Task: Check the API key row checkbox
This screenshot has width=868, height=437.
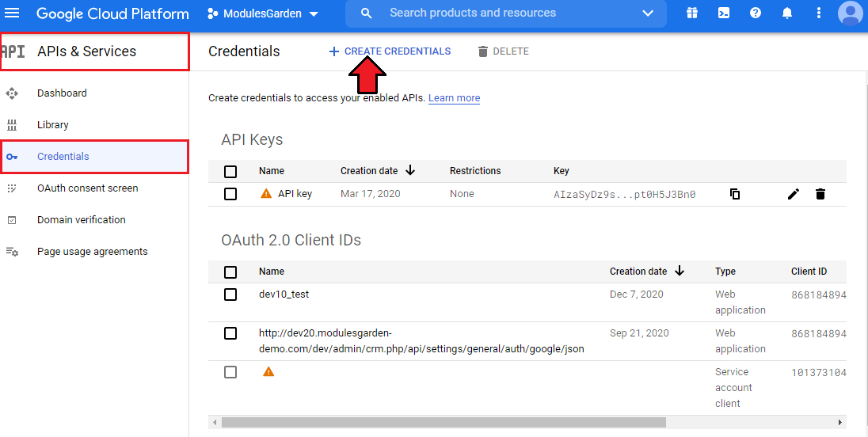Action: click(x=230, y=194)
